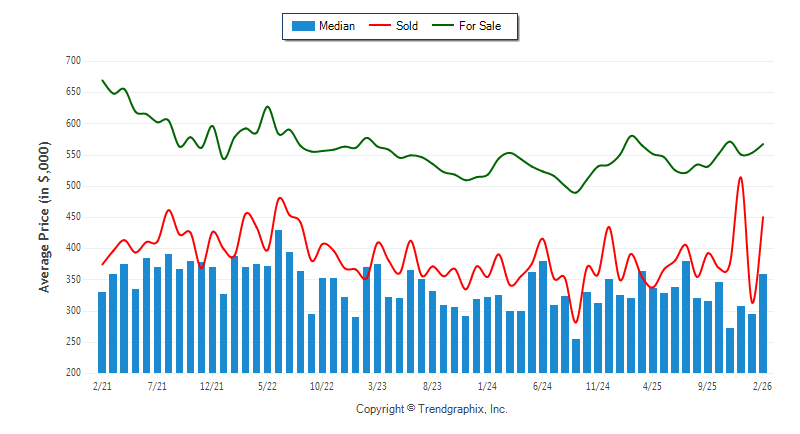Click the green For Sale legend marker
The width and height of the screenshot is (800, 434).
pyautogui.click(x=445, y=26)
